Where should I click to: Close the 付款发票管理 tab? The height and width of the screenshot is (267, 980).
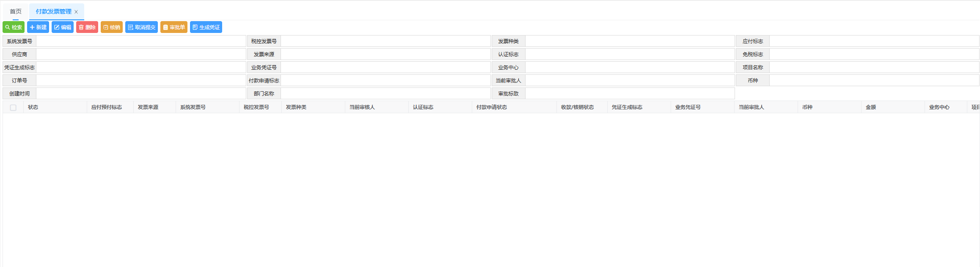coord(76,12)
